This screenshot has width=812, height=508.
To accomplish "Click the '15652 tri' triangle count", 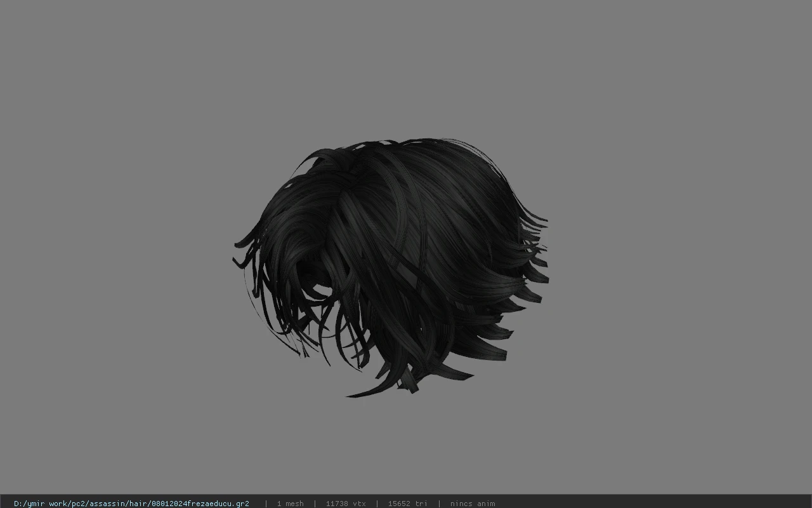I will point(408,504).
